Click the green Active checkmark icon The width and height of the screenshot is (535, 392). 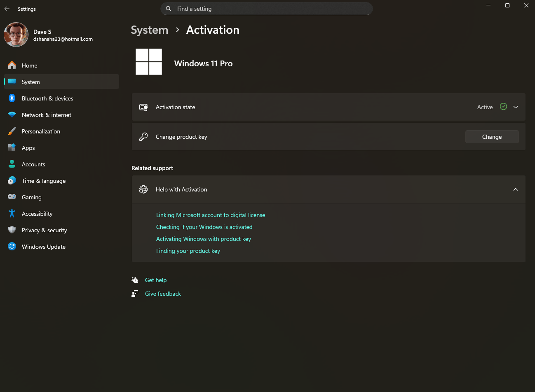click(x=503, y=107)
